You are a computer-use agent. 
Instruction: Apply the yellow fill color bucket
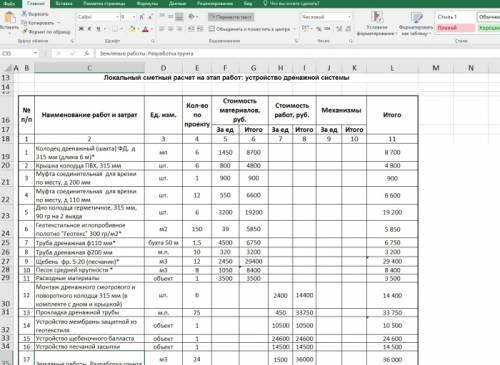click(x=132, y=29)
